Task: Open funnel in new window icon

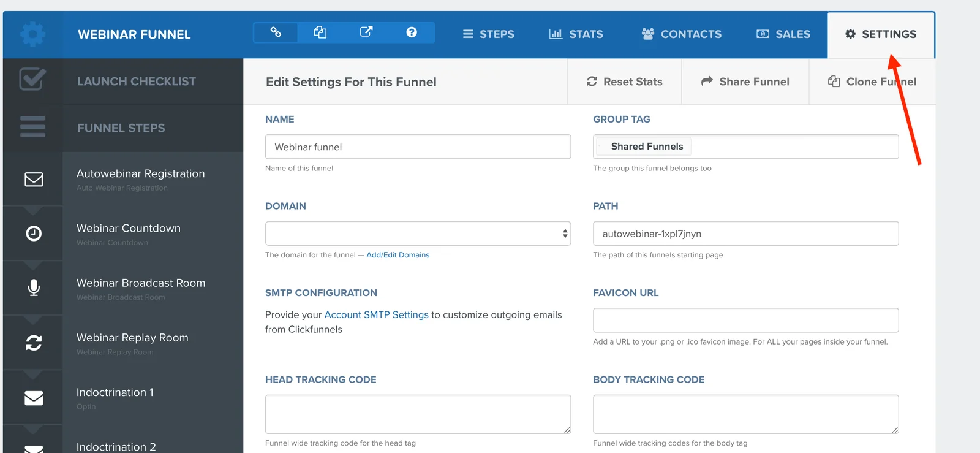Action: (366, 32)
